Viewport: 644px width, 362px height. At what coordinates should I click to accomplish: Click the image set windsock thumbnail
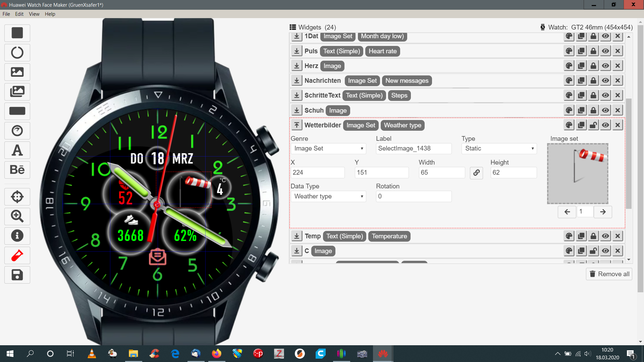pos(578,174)
